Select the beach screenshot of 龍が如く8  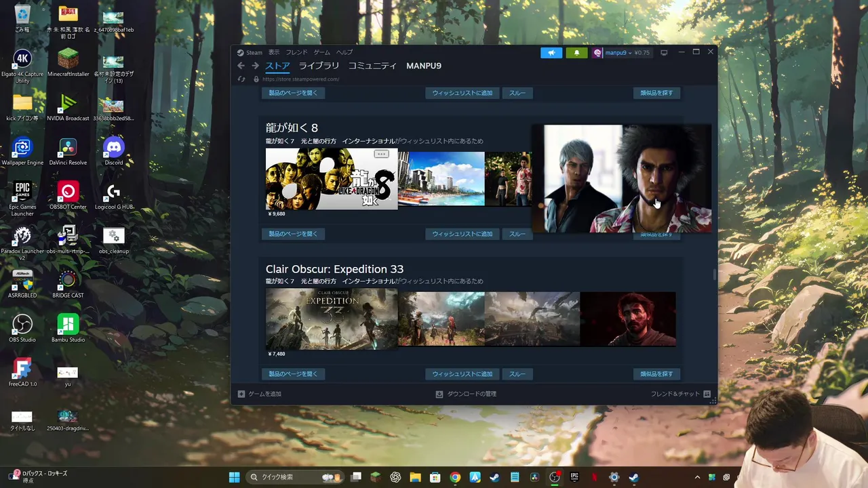click(441, 179)
